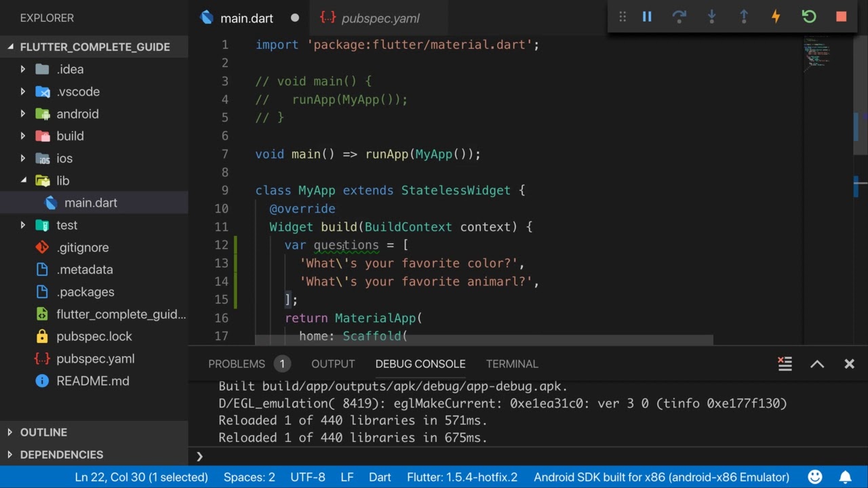The width and height of the screenshot is (868, 488).
Task: Select device Android SDK built for x86
Action: tap(662, 477)
